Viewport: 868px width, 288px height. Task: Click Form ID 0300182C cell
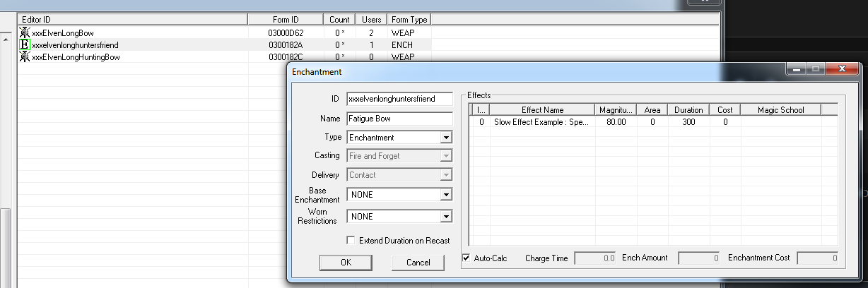click(286, 56)
